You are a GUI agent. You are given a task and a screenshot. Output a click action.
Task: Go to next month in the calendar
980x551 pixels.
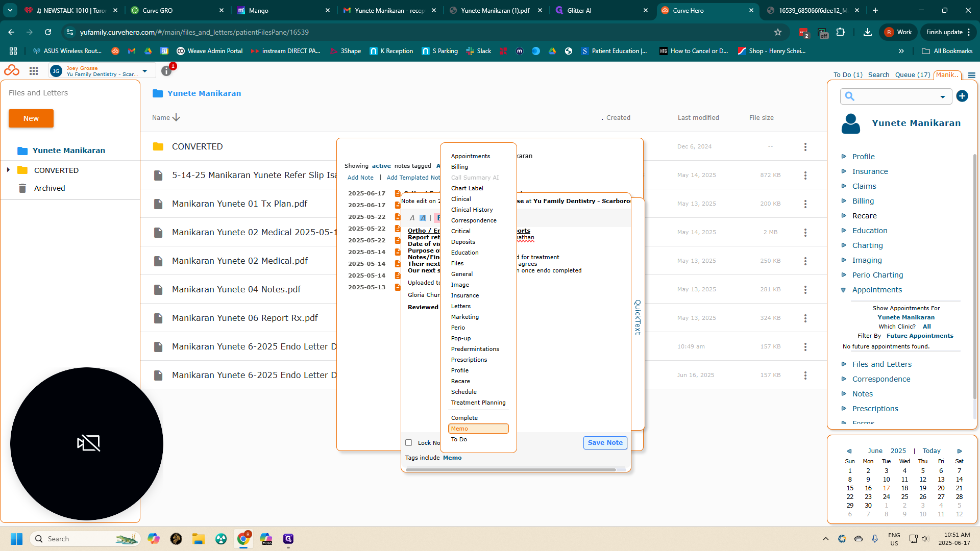(x=960, y=451)
